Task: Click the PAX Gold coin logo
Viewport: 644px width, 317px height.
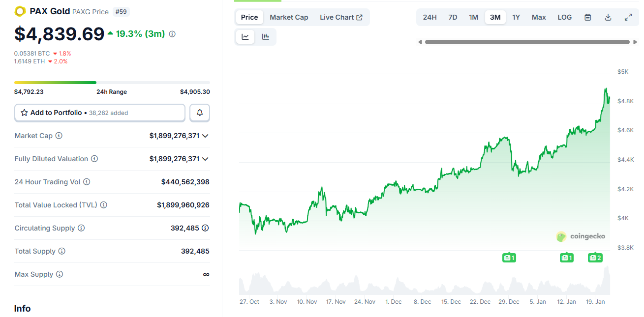Action: [20, 11]
